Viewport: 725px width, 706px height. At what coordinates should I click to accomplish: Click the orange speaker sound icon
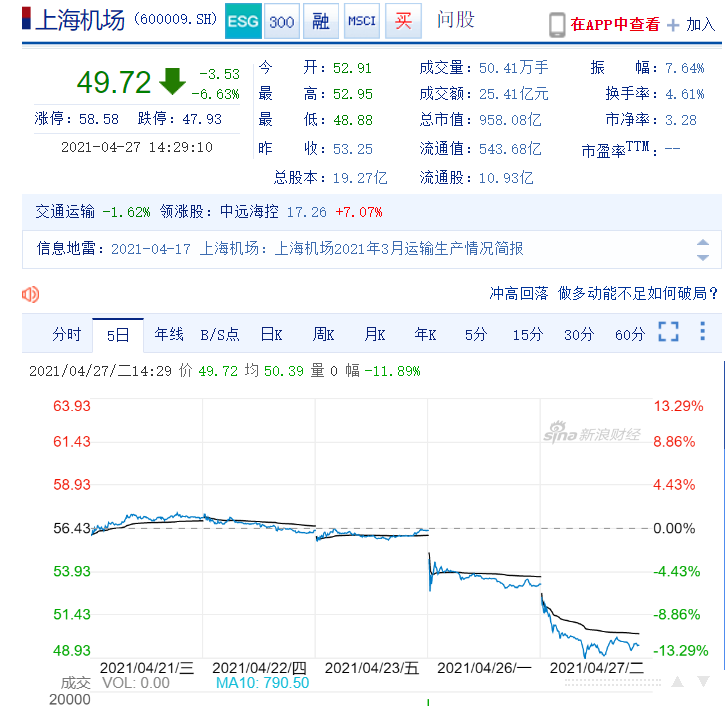(x=31, y=294)
